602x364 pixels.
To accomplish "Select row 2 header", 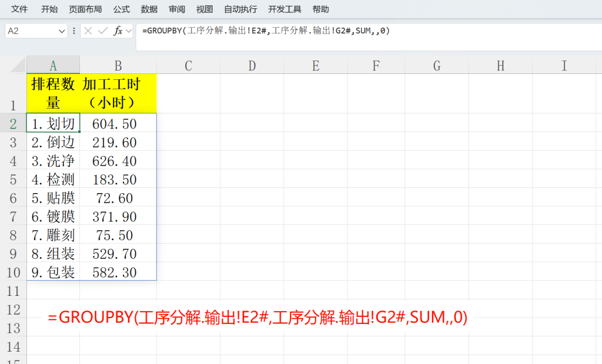I will 13,123.
